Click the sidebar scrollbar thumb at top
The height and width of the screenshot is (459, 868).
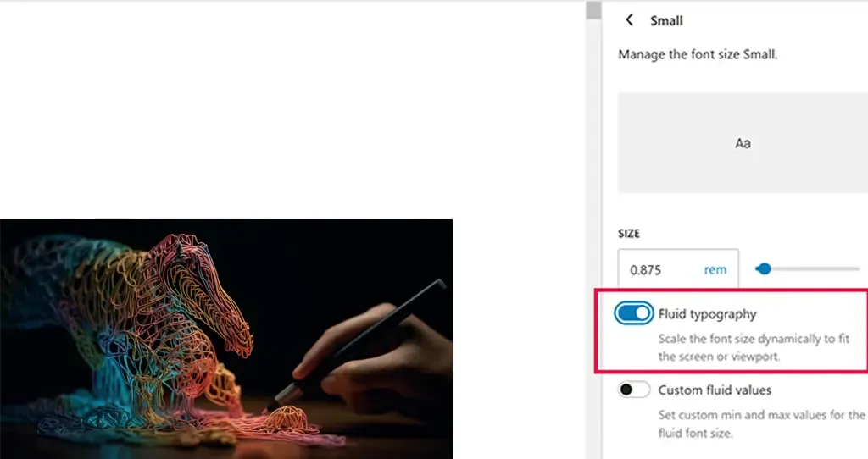pyautogui.click(x=593, y=10)
